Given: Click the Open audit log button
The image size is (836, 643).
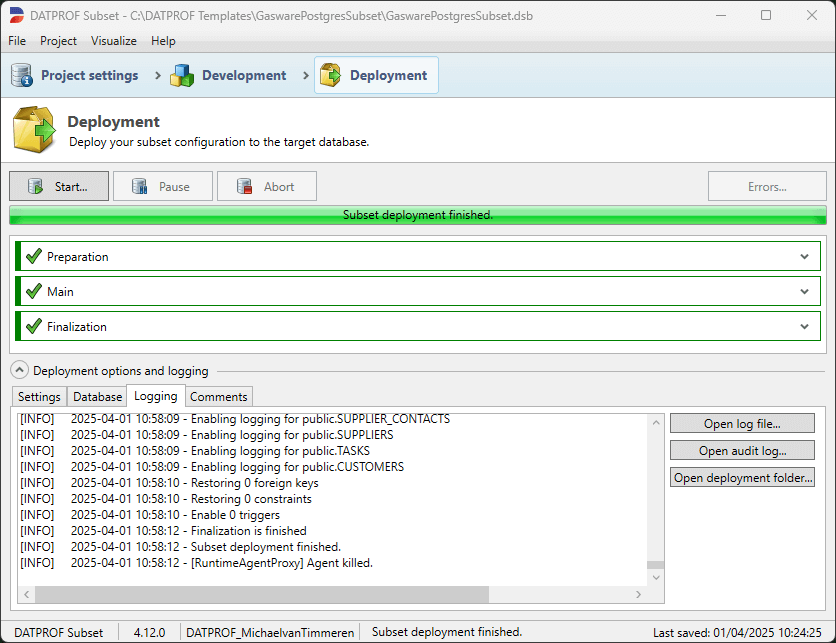Looking at the screenshot, I should 741,450.
